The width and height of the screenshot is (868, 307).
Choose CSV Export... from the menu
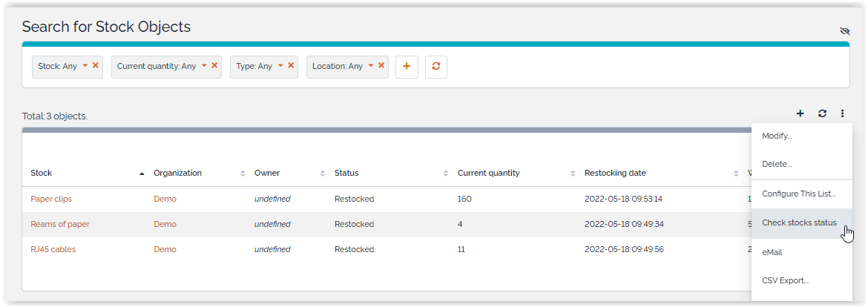785,280
